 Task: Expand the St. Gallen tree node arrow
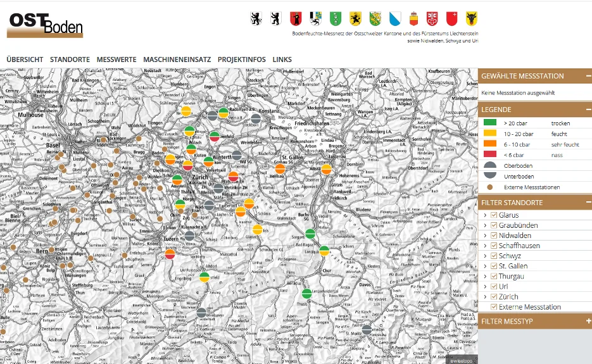485,266
